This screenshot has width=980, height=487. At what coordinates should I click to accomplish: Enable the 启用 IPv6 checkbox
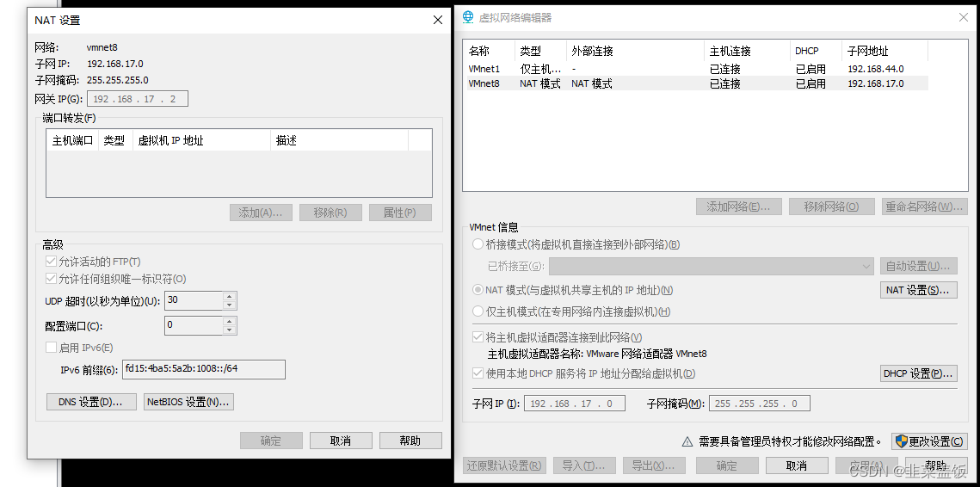tap(52, 348)
